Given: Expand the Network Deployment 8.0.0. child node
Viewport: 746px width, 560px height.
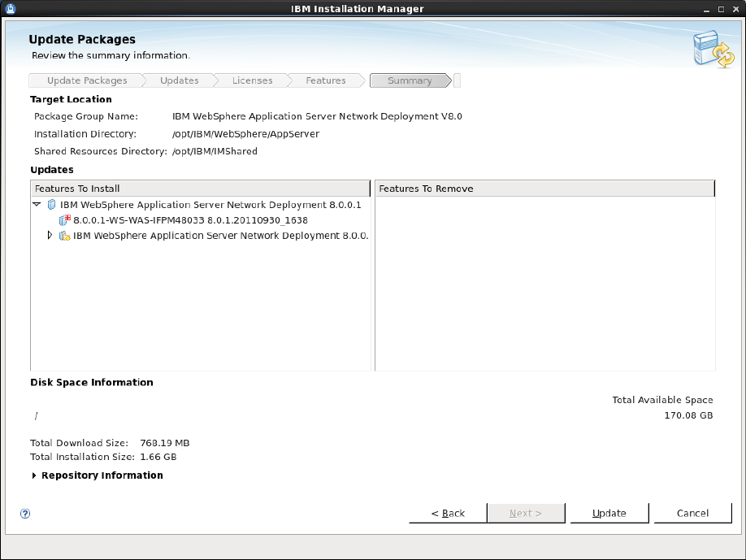Looking at the screenshot, I should pos(50,235).
